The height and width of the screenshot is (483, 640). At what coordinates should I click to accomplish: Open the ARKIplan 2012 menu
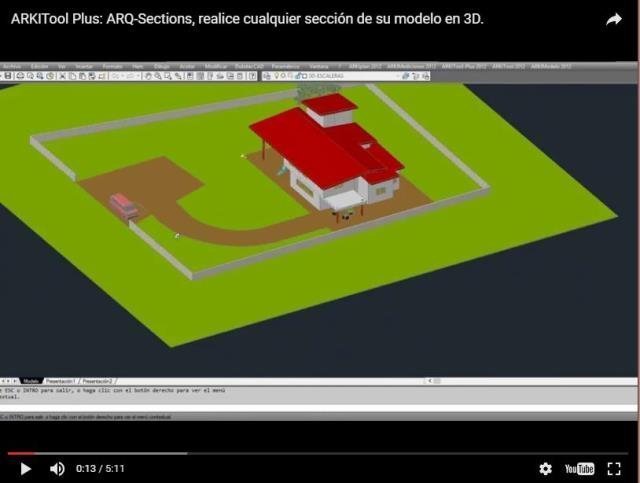(365, 66)
